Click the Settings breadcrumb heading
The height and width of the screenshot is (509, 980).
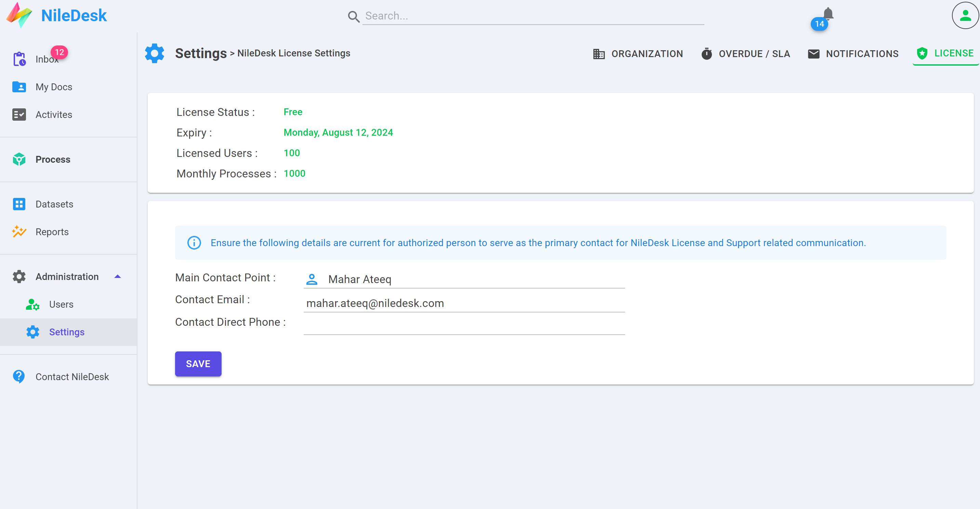[201, 53]
